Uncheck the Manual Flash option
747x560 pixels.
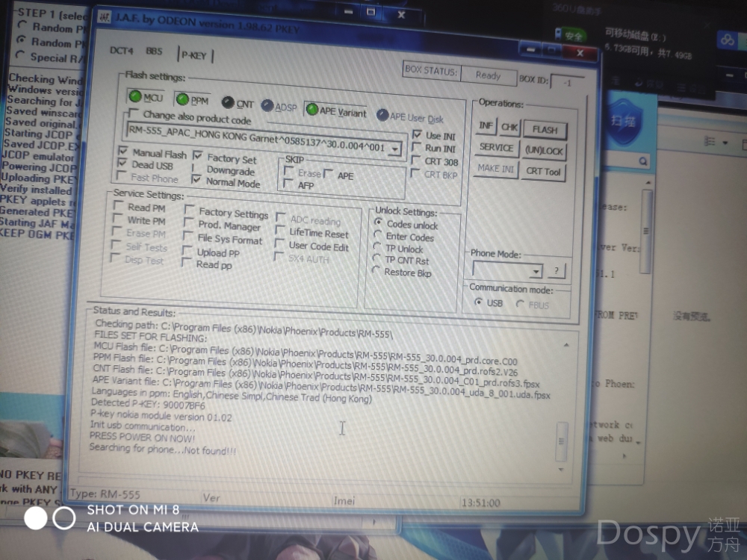pyautogui.click(x=123, y=151)
